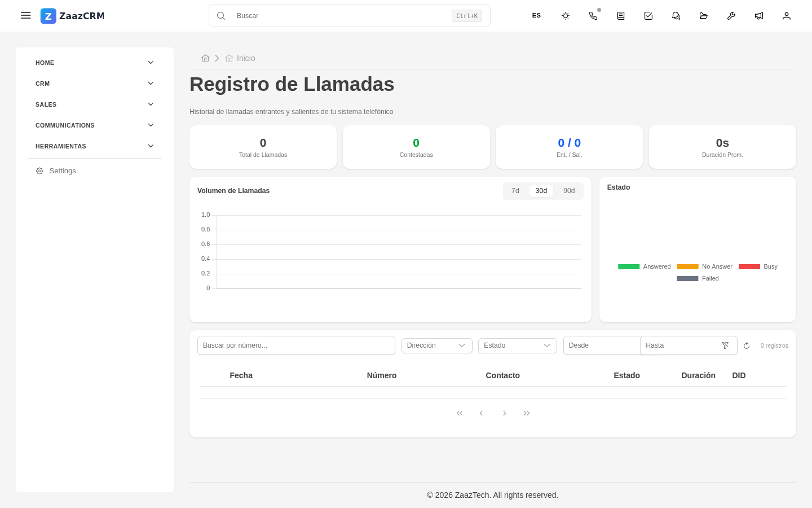The image size is (812, 508).
Task: Click the Duración Prom. stat card
Action: coord(722,147)
